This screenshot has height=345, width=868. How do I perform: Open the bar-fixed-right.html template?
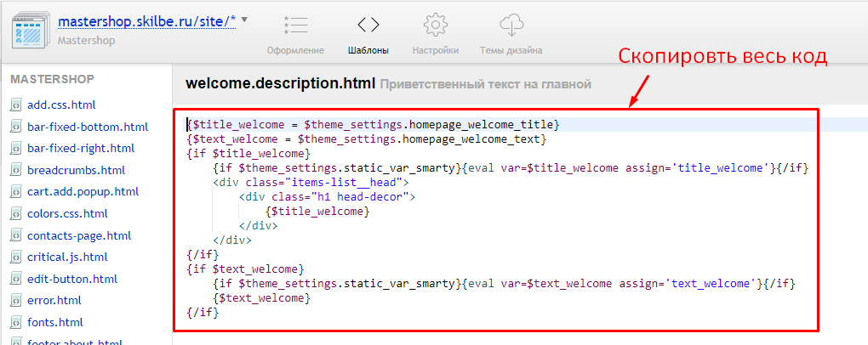point(80,149)
